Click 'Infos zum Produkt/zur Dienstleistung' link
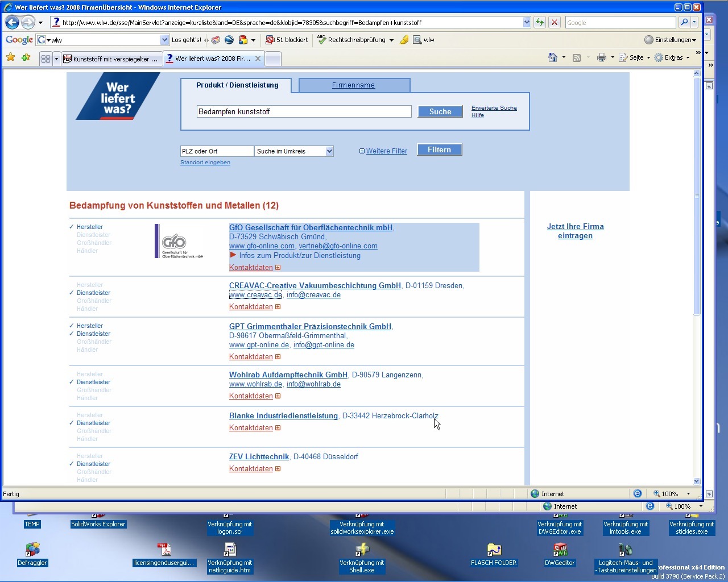Viewport: 728px width, 582px height. (x=300, y=255)
